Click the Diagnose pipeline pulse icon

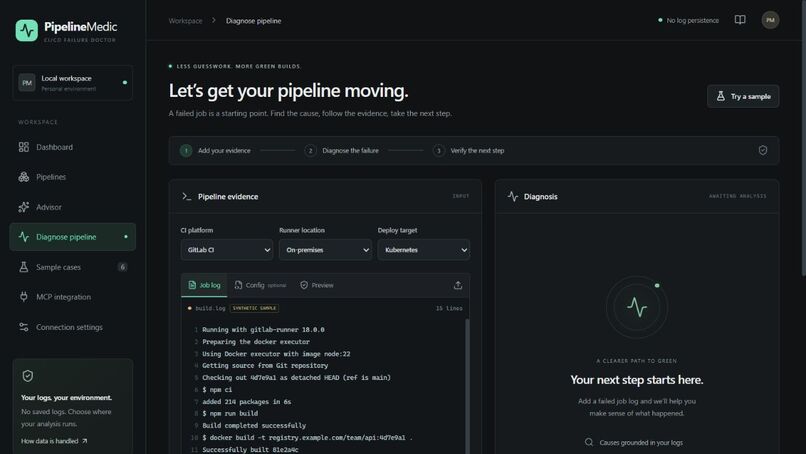[x=24, y=237]
